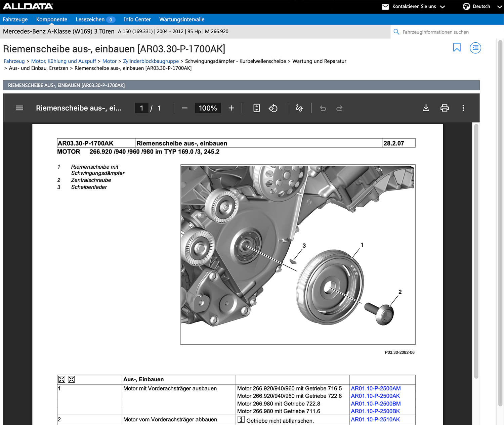Open PDF viewer more actions menu
This screenshot has width=504, height=425.
463,108
